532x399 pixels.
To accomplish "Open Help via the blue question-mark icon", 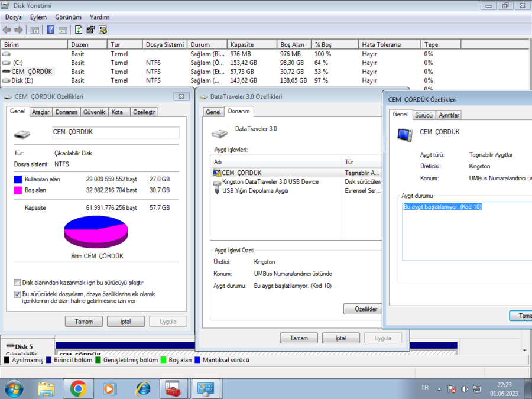I will coord(51,30).
